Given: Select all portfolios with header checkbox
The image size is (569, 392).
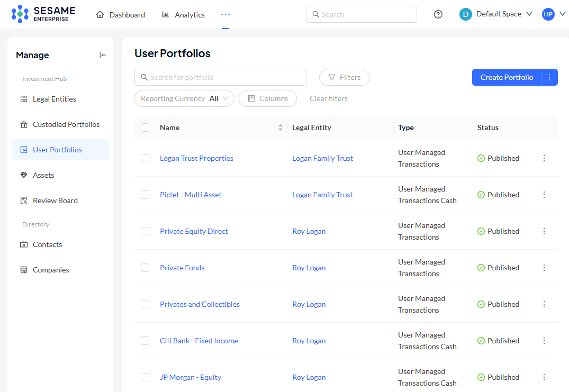Looking at the screenshot, I should pyautogui.click(x=145, y=127).
